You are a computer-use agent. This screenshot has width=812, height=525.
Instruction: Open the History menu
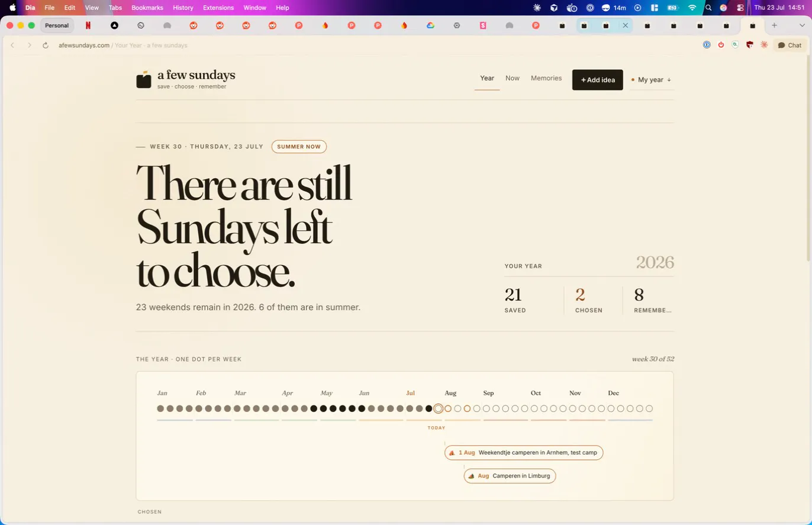coord(183,8)
